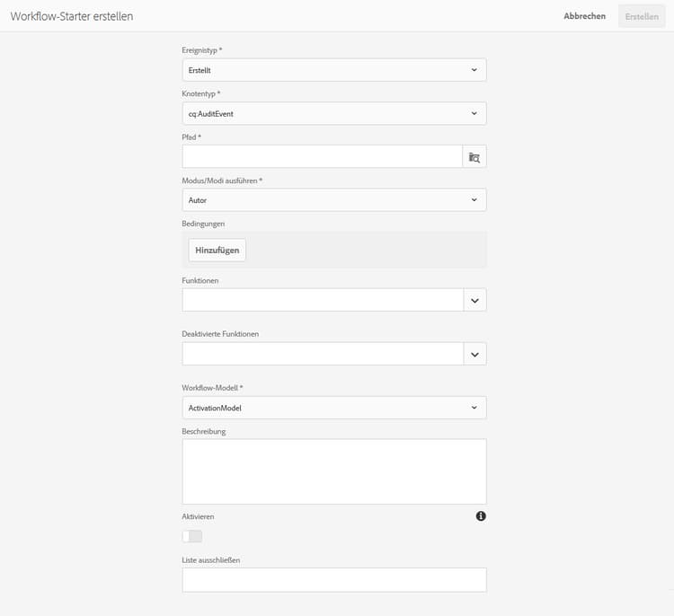Open the Ereignistyp dropdown showing Erstellt
The height and width of the screenshot is (616, 674).
pos(334,70)
